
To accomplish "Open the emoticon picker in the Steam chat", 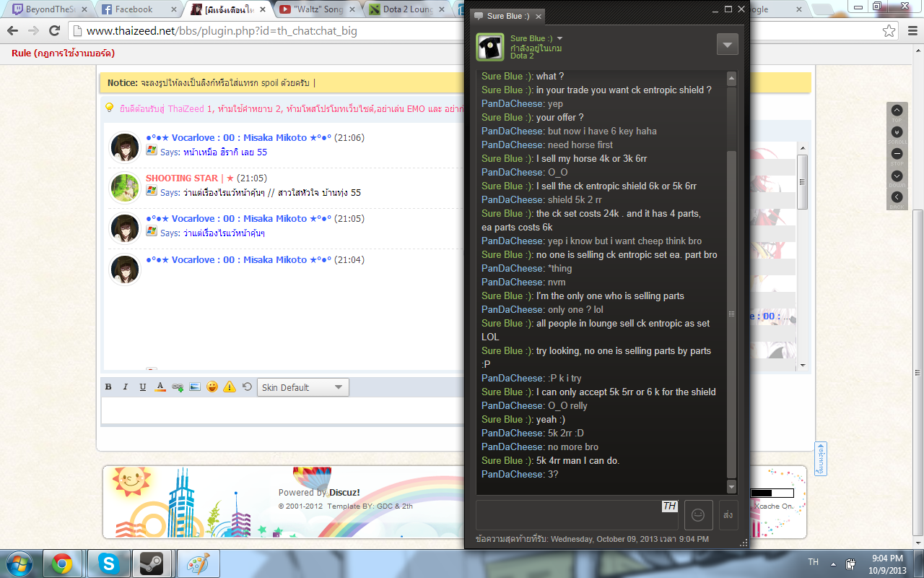I will (x=698, y=514).
